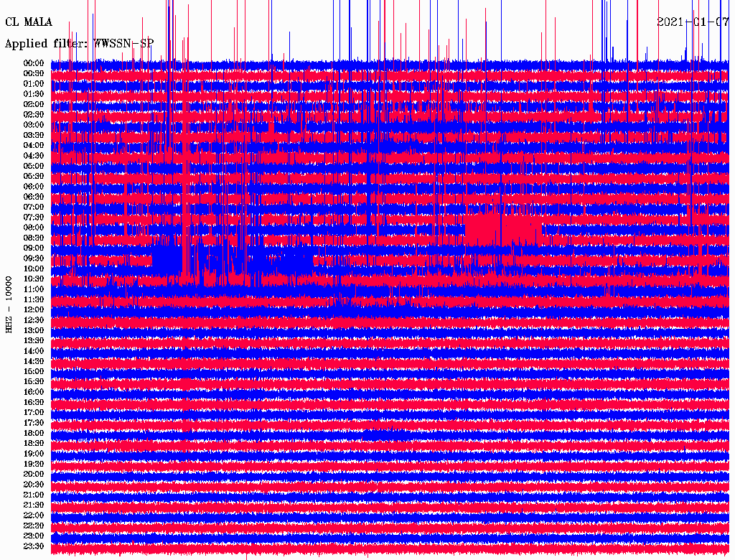Click the large solid red block near 08:00
The image size is (735, 560).
(501, 228)
